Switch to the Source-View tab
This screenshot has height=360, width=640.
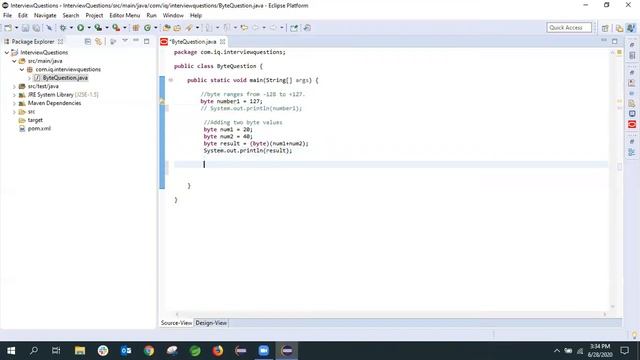[176, 323]
